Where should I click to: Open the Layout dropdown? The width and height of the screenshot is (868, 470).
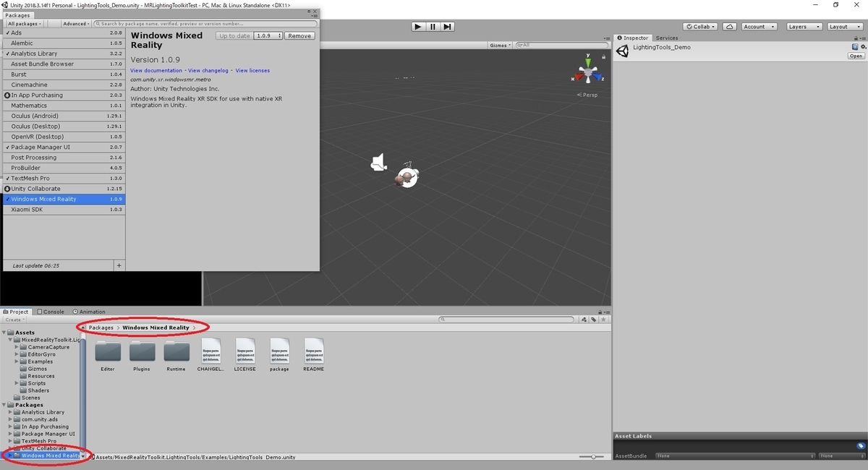coord(844,27)
